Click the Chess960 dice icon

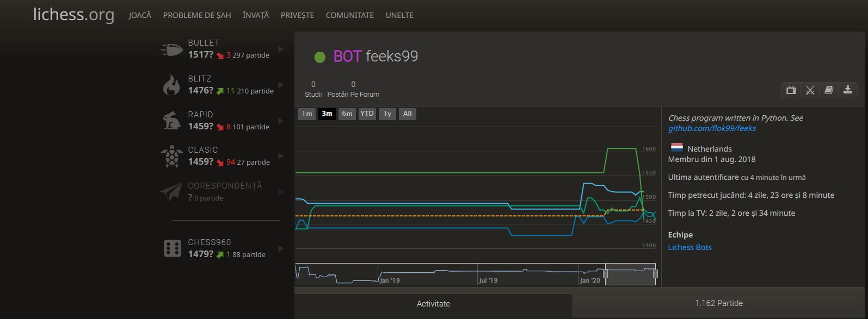[x=173, y=248]
